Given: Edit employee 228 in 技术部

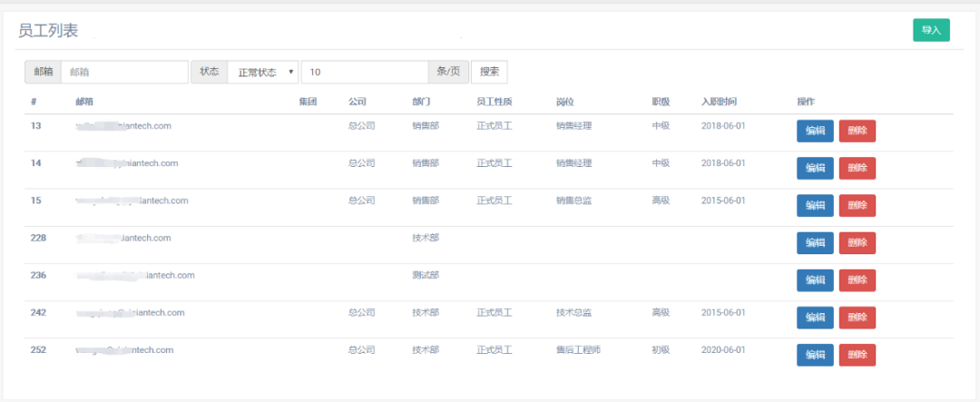Looking at the screenshot, I should pos(815,242).
